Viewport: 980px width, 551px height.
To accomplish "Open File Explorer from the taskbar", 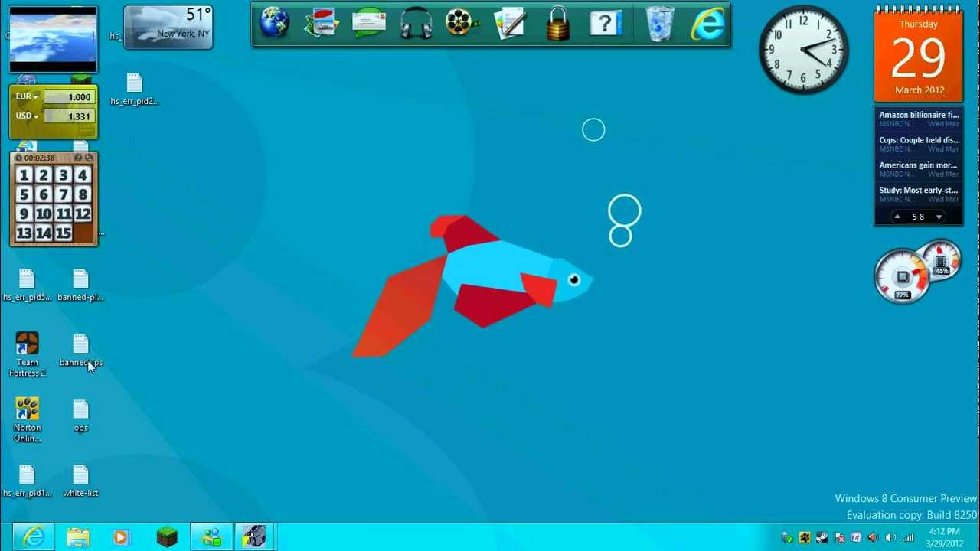I will click(78, 537).
